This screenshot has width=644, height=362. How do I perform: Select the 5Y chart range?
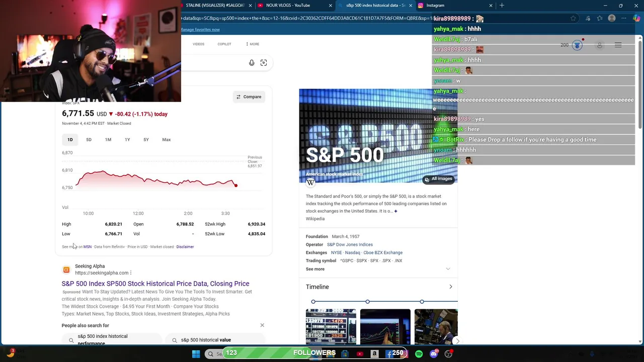click(146, 140)
